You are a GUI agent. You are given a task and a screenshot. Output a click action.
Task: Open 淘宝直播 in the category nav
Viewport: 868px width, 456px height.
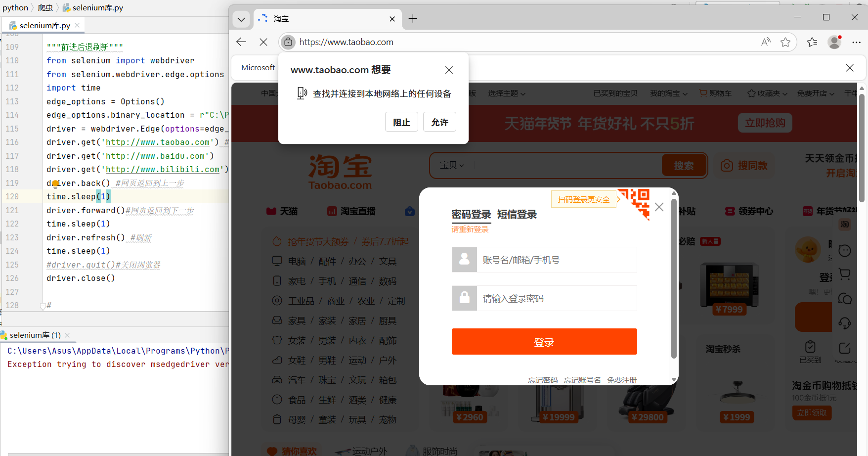[x=351, y=211]
